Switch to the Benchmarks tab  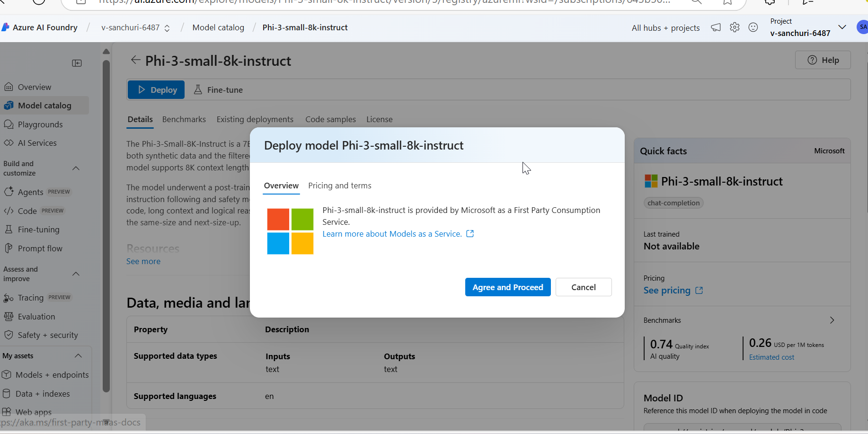184,119
